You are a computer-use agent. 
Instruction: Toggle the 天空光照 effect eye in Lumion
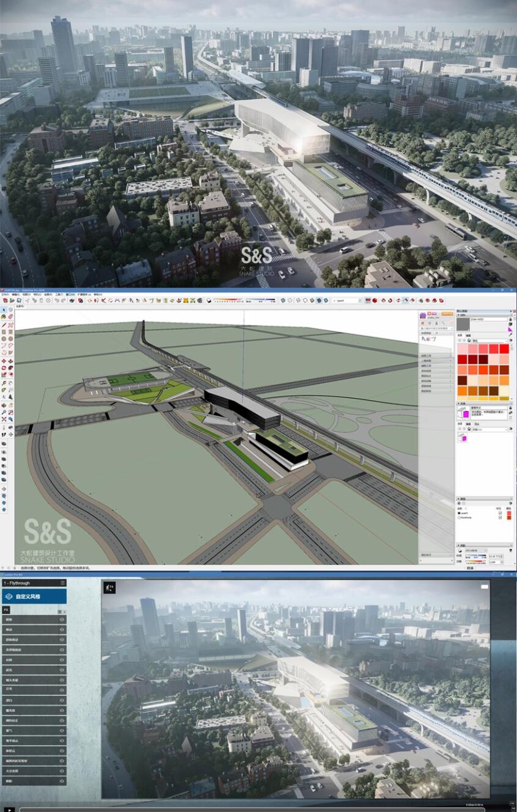pyautogui.click(x=62, y=770)
